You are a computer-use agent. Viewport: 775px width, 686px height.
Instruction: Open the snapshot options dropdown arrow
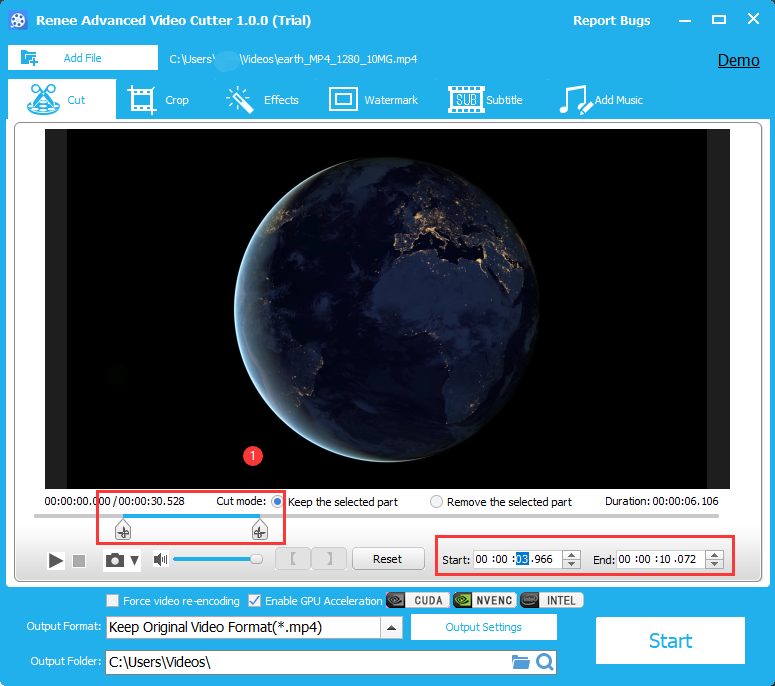point(134,560)
